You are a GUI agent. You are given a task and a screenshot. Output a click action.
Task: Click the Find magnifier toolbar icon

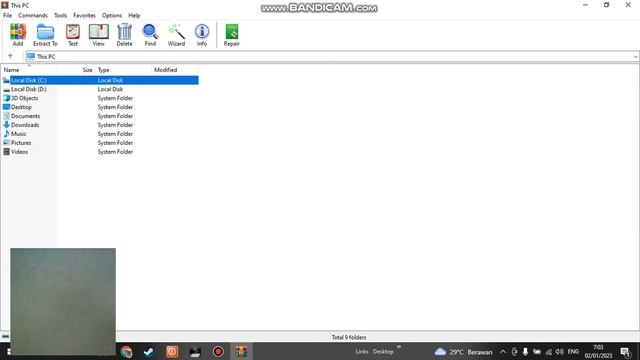pos(150,35)
